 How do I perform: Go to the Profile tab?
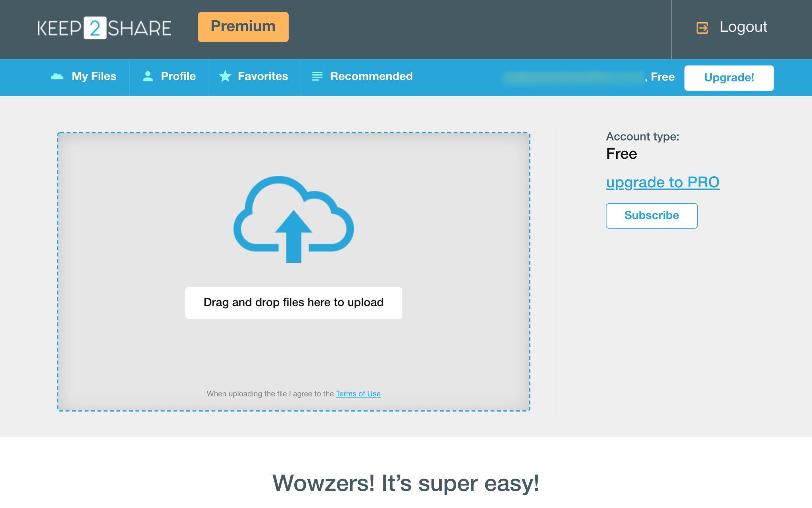coord(178,76)
